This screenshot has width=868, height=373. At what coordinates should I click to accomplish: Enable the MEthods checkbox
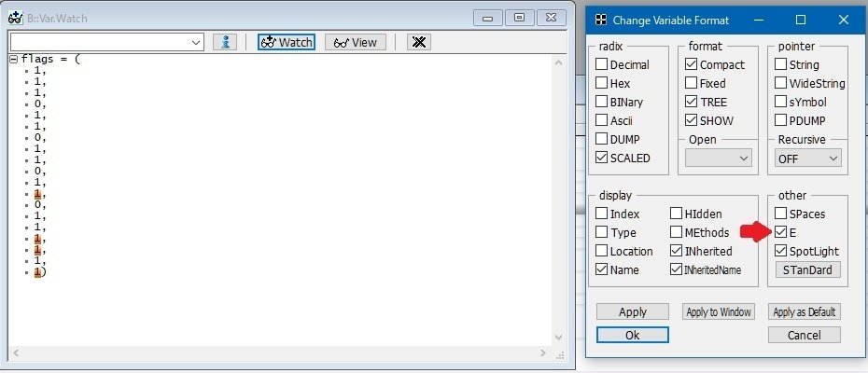tap(676, 232)
